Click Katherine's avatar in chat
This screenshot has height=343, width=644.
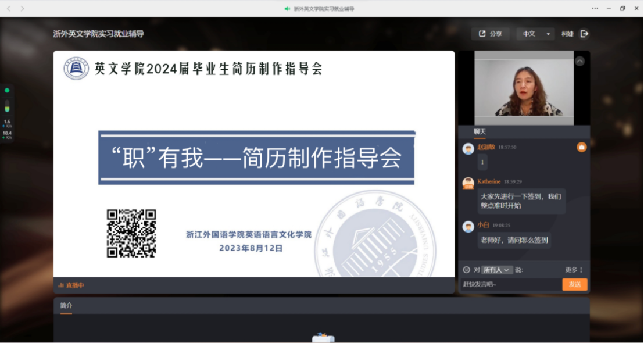468,183
